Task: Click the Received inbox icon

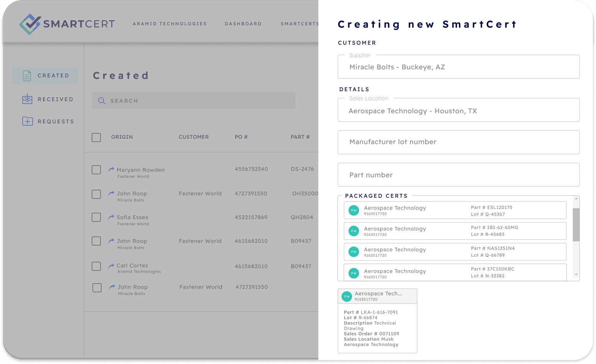Action: [27, 99]
